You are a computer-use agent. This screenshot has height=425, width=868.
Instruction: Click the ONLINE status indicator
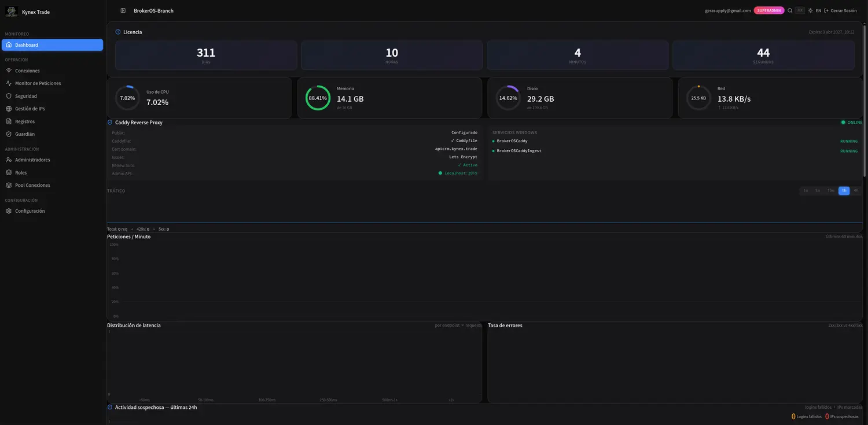pyautogui.click(x=852, y=123)
